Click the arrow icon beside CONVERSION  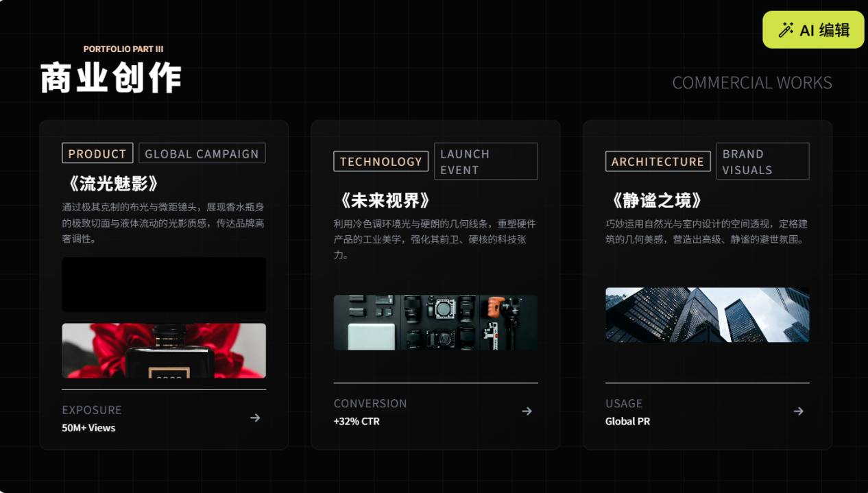click(527, 411)
